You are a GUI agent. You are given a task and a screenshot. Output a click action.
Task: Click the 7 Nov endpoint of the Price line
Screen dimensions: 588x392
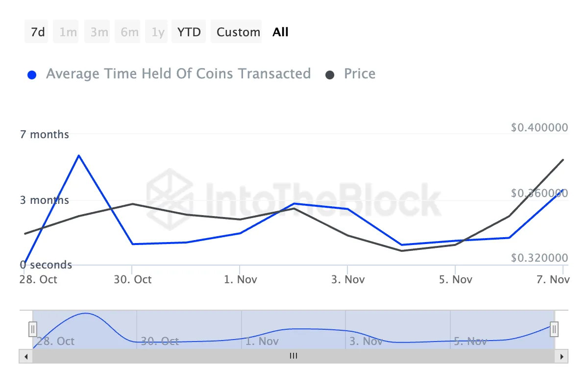coord(563,160)
